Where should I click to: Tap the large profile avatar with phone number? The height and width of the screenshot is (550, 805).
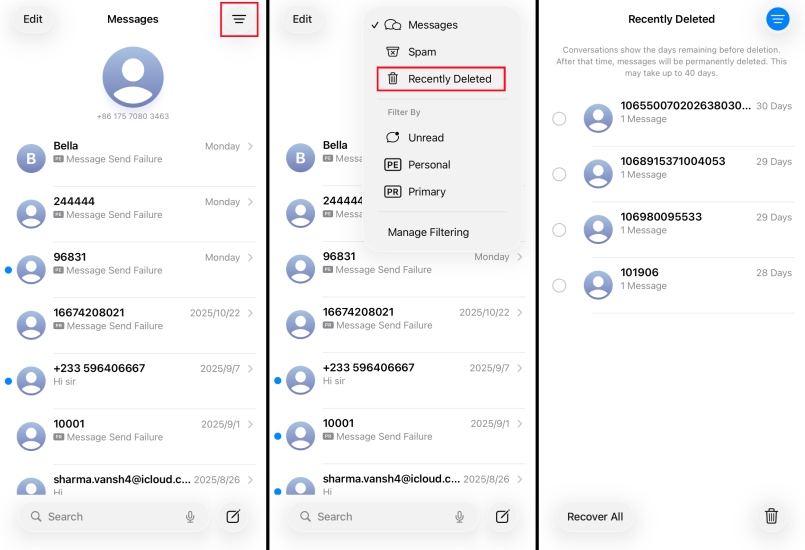pos(133,77)
